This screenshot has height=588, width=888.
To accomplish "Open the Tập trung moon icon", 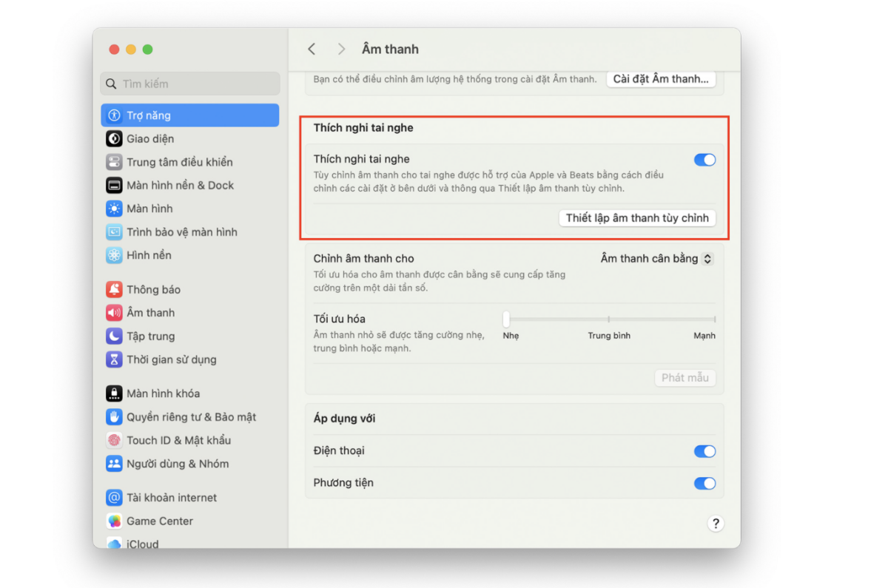I will tap(114, 336).
